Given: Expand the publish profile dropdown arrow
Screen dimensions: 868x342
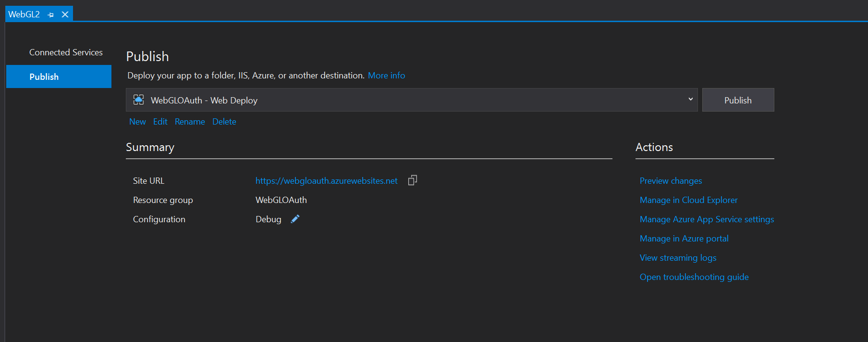Looking at the screenshot, I should (x=690, y=100).
